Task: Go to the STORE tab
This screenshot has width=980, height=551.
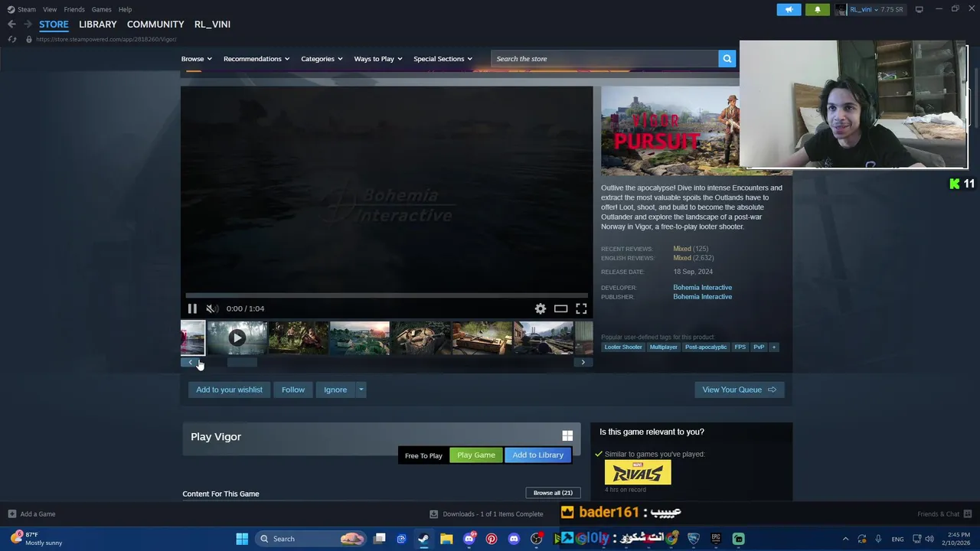Action: pyautogui.click(x=54, y=24)
